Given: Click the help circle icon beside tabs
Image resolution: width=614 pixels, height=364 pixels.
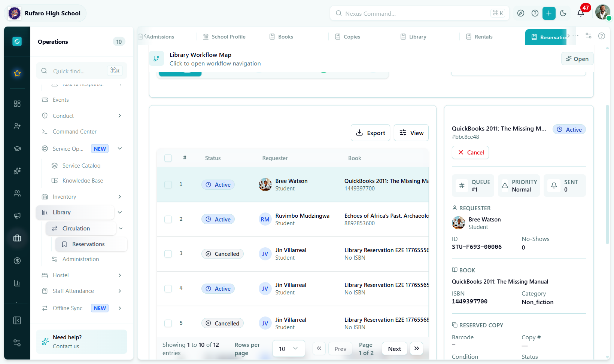Looking at the screenshot, I should click(602, 36).
